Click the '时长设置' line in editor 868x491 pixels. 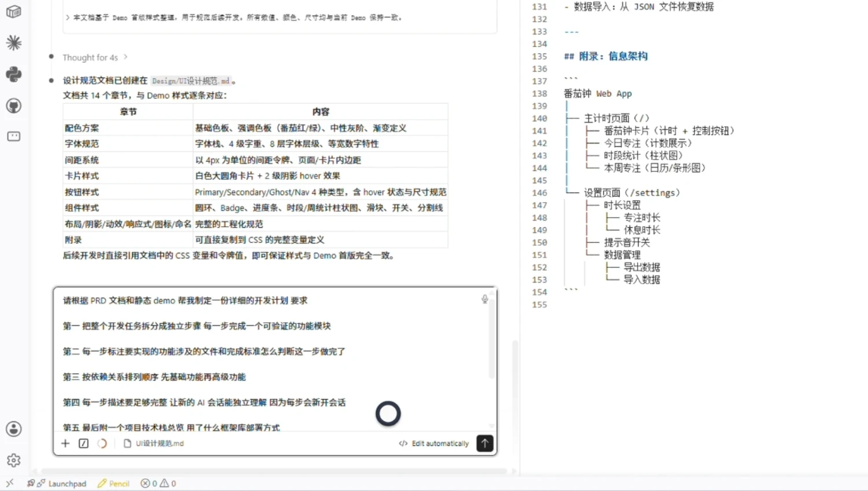click(622, 205)
